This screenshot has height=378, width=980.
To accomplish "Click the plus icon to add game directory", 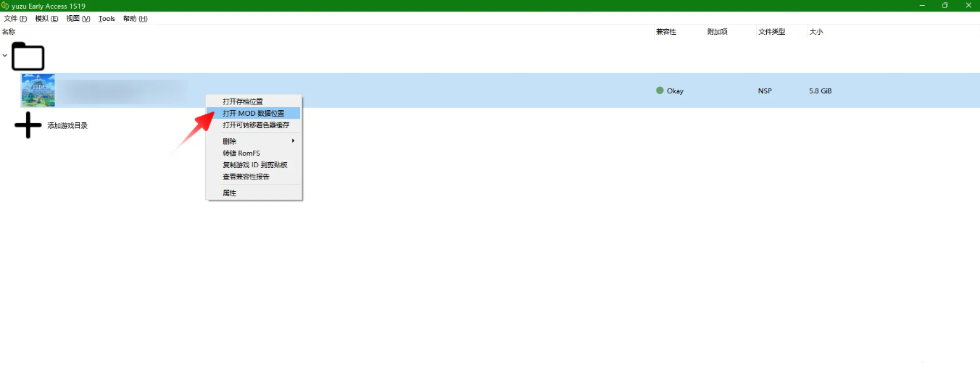I will (x=28, y=125).
